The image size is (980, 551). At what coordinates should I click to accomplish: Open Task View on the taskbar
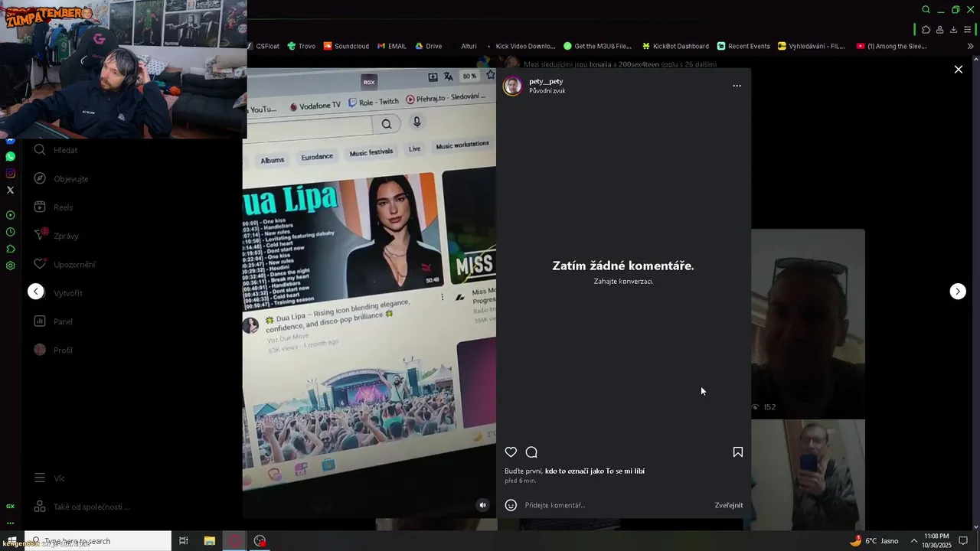click(184, 541)
